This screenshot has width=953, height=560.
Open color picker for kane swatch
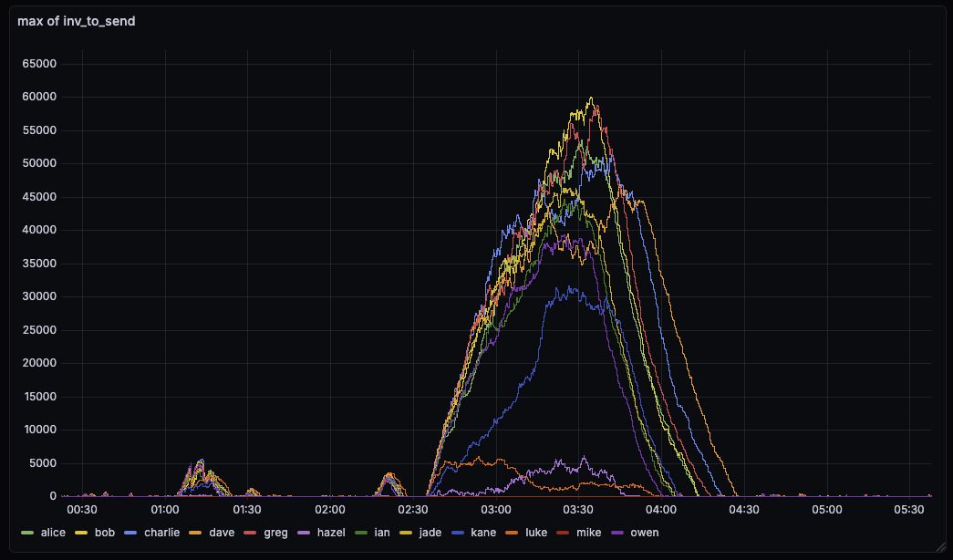(x=463, y=533)
